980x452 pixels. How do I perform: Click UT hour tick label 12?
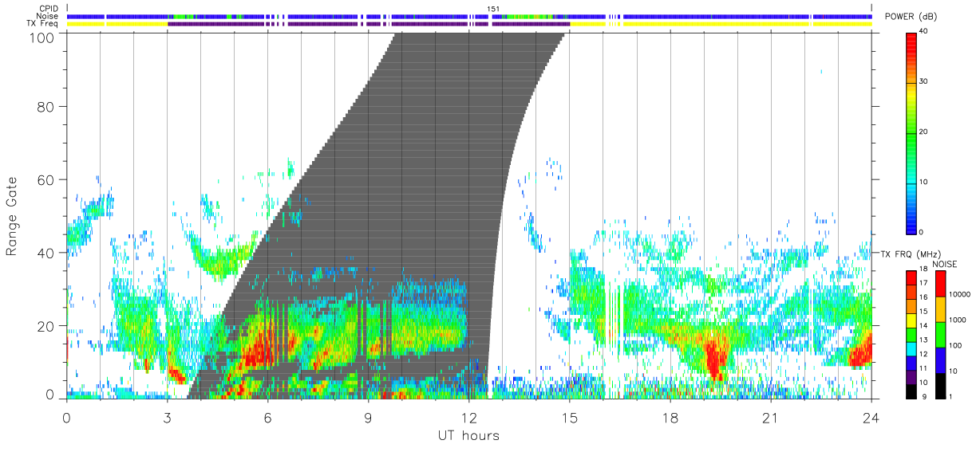[x=468, y=417]
